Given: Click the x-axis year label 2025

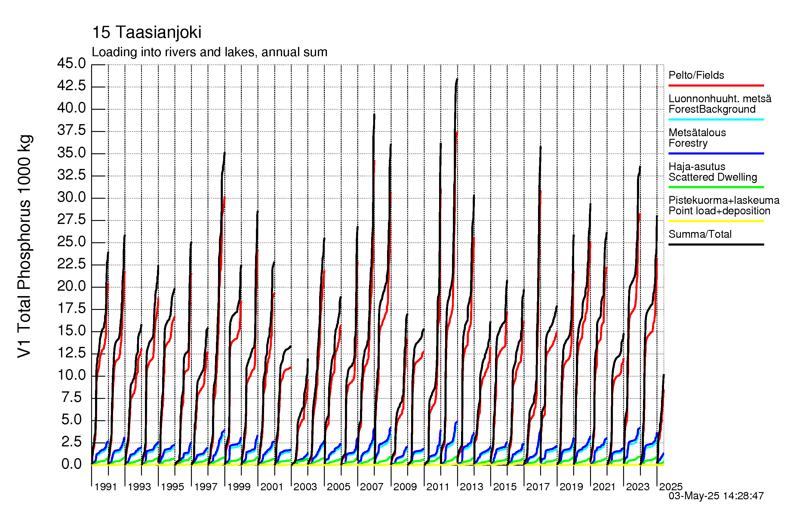Looking at the screenshot, I should [671, 487].
